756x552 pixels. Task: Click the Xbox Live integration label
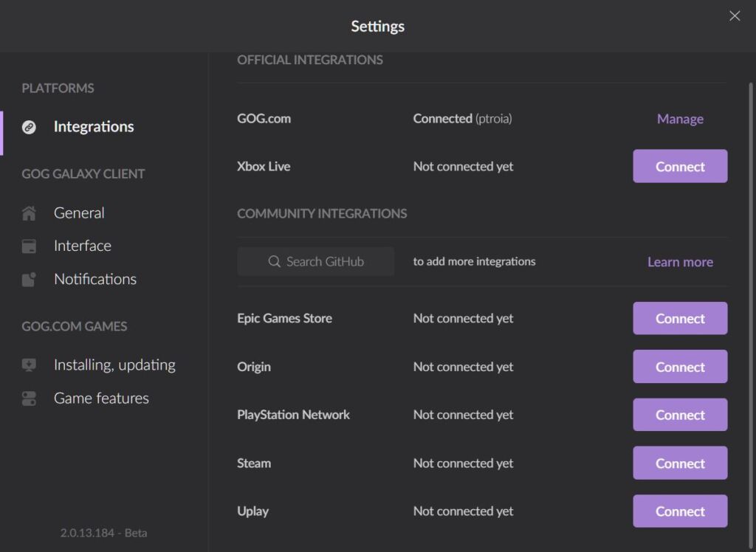[x=264, y=166]
